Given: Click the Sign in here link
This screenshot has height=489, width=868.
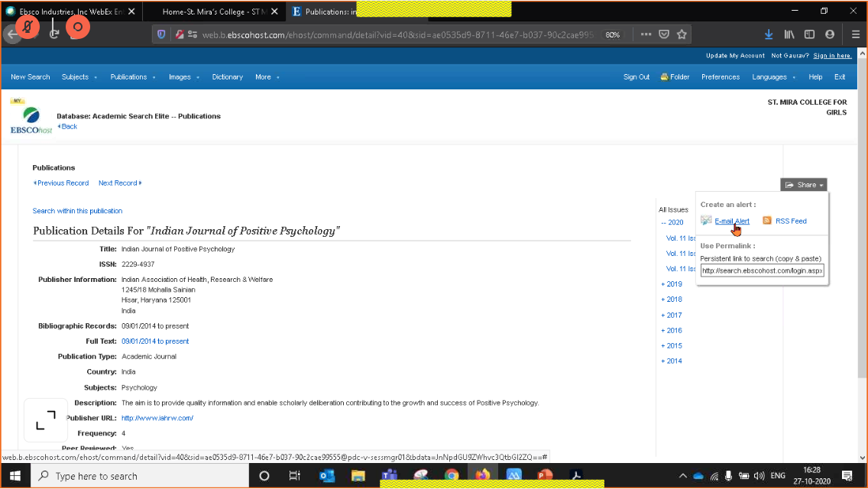Looking at the screenshot, I should (x=832, y=55).
